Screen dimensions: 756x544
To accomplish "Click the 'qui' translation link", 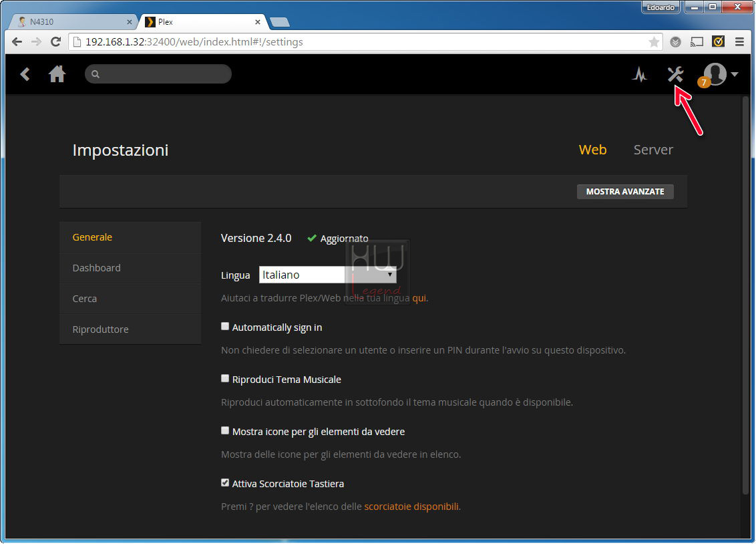I will 419,298.
